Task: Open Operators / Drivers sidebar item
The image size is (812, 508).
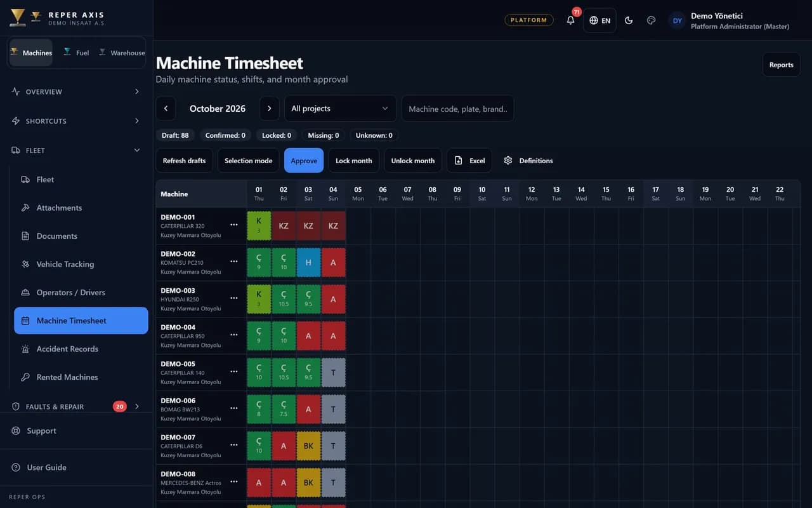Action: tap(81, 292)
